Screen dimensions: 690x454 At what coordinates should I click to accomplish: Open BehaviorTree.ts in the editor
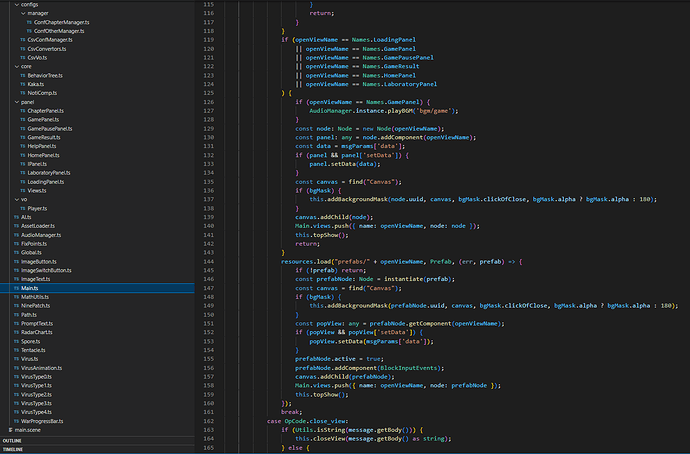pos(45,75)
